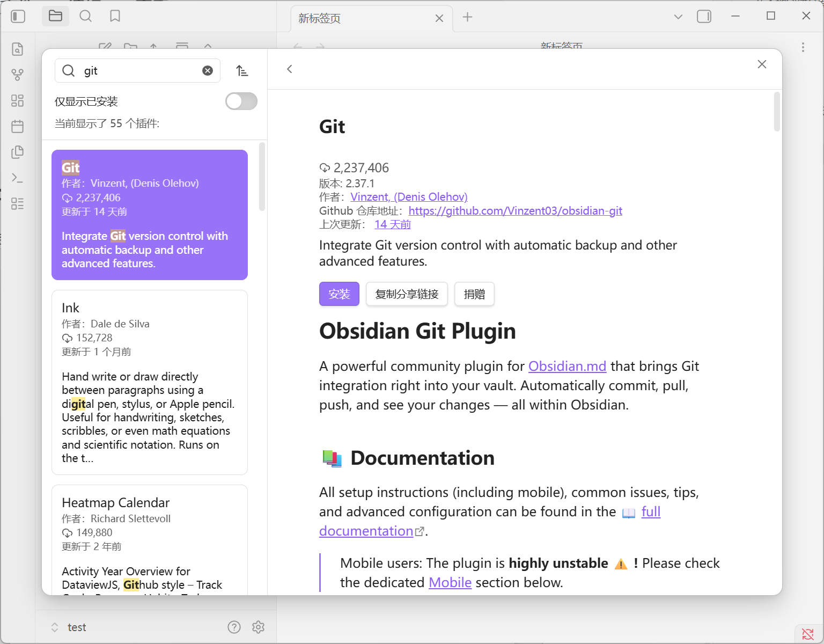The height and width of the screenshot is (644, 824).
Task: Close the 新标签页 tab
Action: tap(439, 18)
